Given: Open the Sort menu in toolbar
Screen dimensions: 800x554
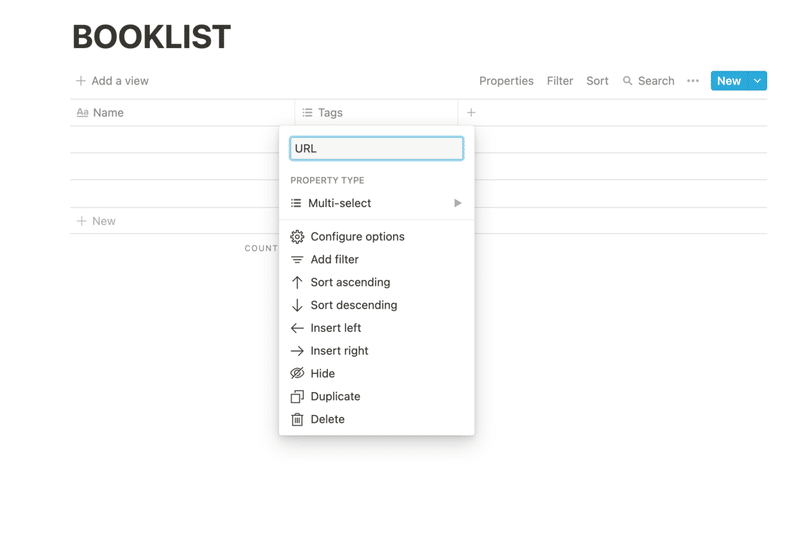Looking at the screenshot, I should (597, 81).
